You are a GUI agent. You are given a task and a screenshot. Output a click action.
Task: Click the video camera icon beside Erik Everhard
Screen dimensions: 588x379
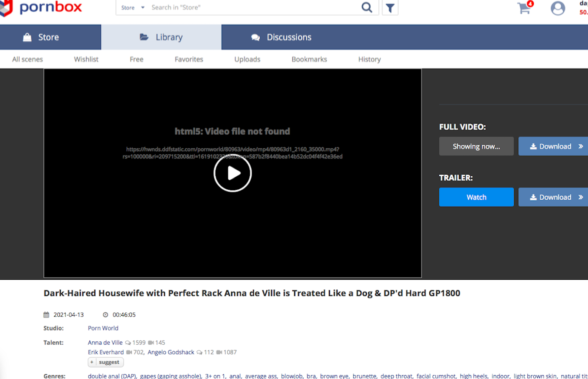(x=129, y=352)
